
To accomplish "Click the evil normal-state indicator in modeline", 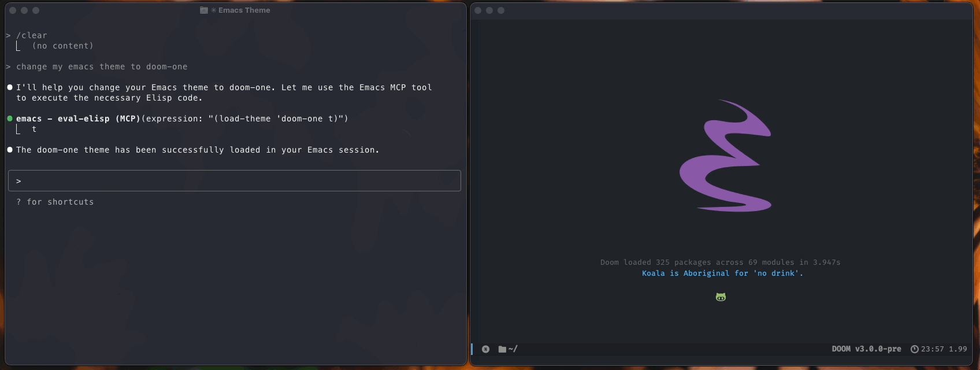I will tap(485, 349).
